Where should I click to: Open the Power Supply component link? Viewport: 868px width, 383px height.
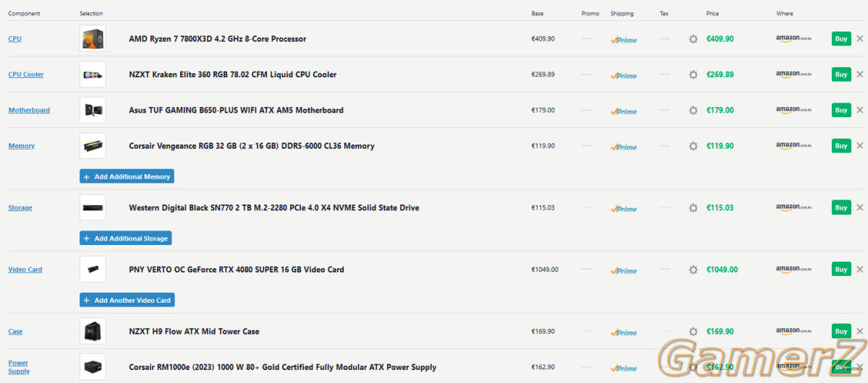tap(19, 367)
